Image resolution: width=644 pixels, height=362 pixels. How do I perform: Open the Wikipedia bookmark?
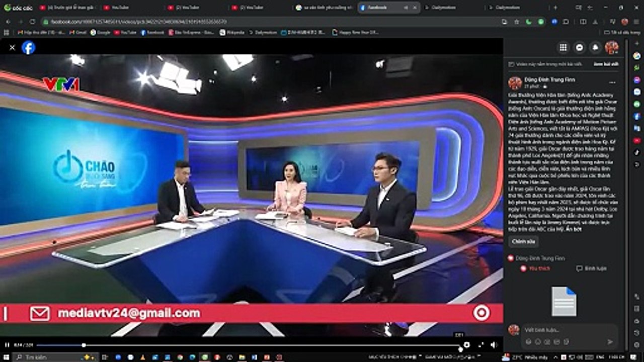(232, 32)
